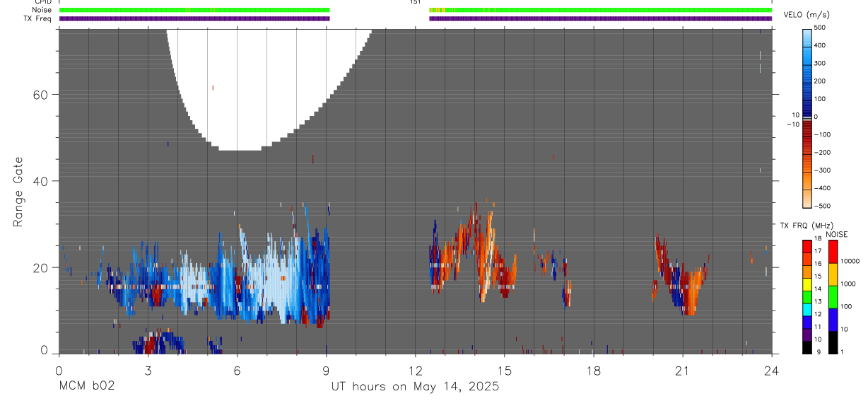
Task: Select the purple 10–11 MHz frequency swatch
Action: (x=807, y=333)
